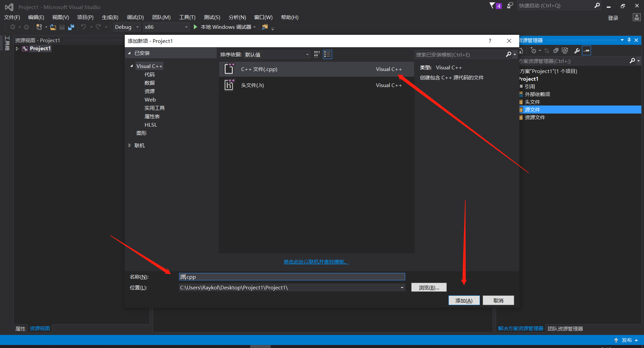Select the C++ 文件(.cpp) template
644x348 pixels.
tap(316, 69)
